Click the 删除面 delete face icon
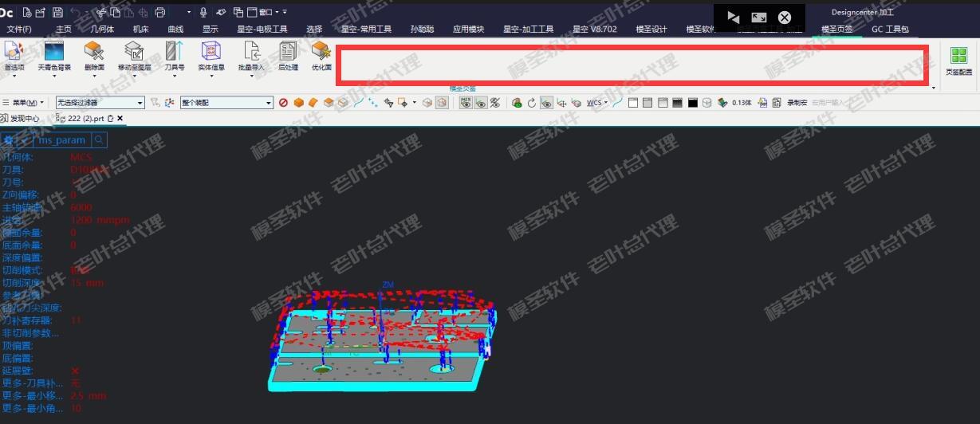 tap(94, 52)
